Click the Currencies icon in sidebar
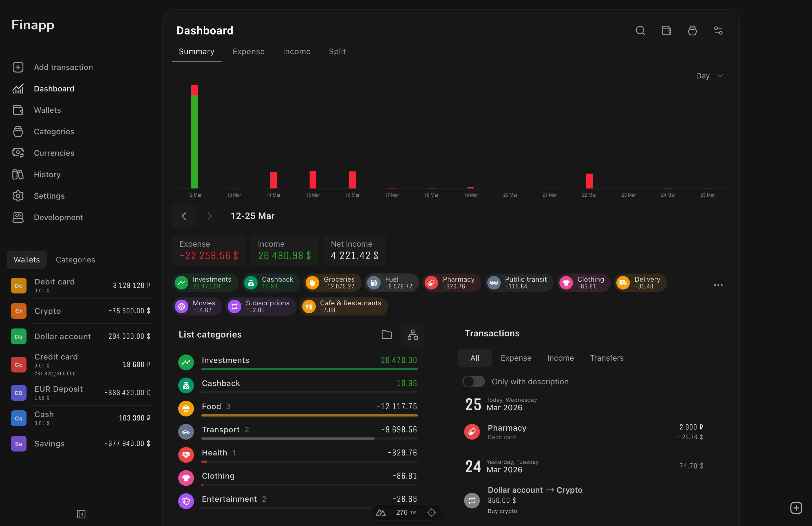This screenshot has width=812, height=526. [18, 153]
